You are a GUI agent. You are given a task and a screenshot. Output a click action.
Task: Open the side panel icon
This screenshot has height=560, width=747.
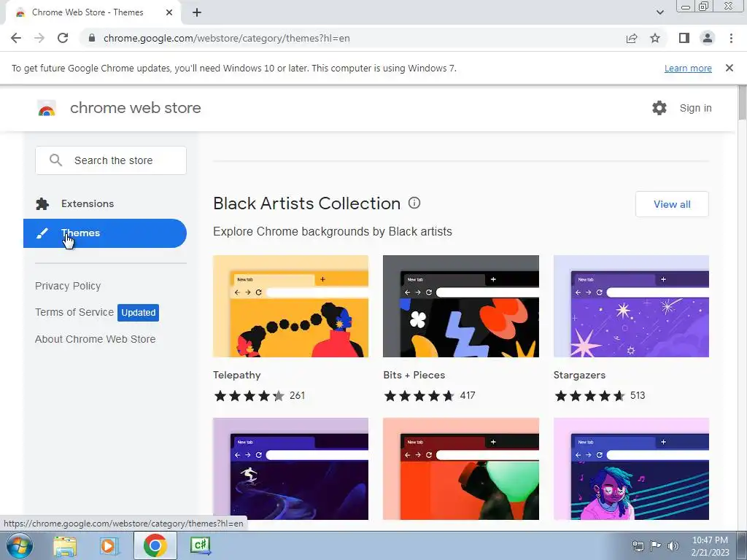684,38
